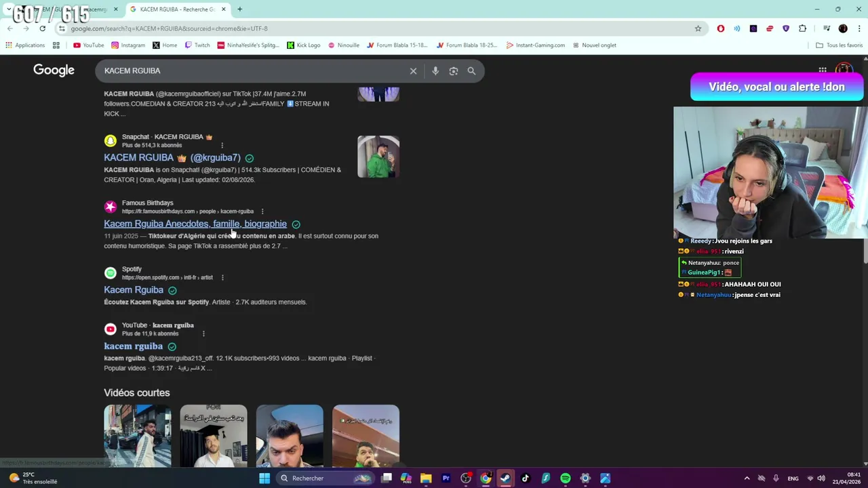Open the Kacem Rguiba Spotify result

click(x=134, y=290)
